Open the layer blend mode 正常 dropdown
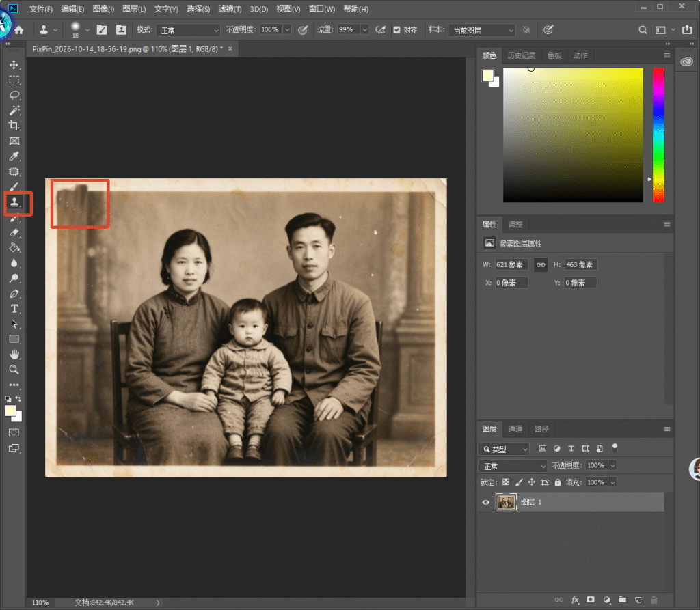 click(513, 466)
